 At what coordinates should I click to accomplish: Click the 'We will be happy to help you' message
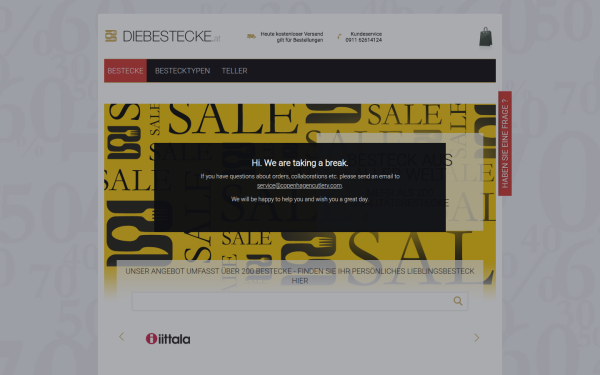click(300, 199)
